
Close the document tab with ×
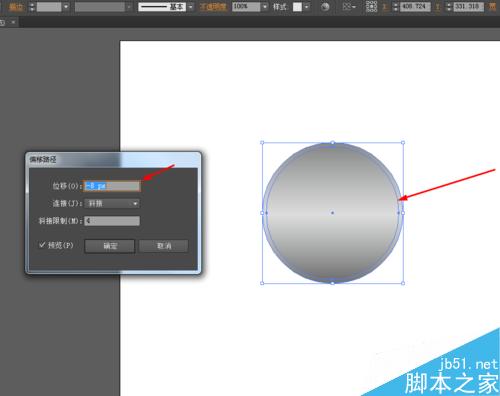(x=13, y=22)
